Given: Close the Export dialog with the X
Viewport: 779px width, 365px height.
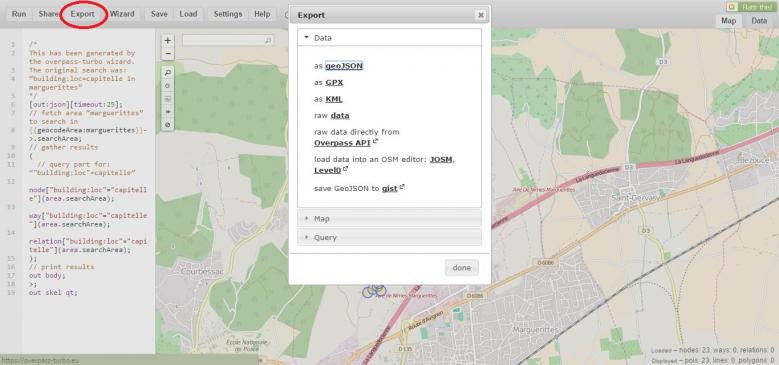Looking at the screenshot, I should (x=480, y=15).
